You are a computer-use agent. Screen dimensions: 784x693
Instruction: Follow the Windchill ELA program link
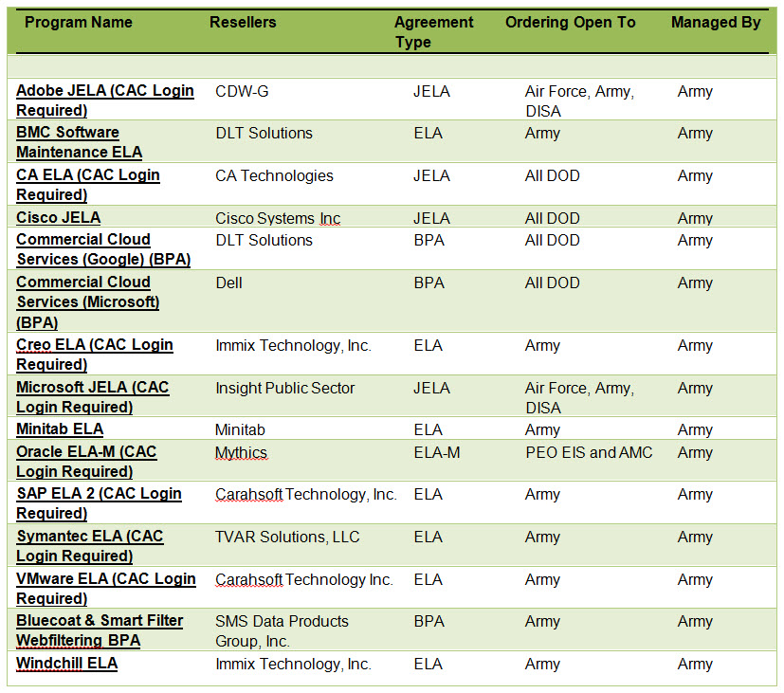[67, 664]
